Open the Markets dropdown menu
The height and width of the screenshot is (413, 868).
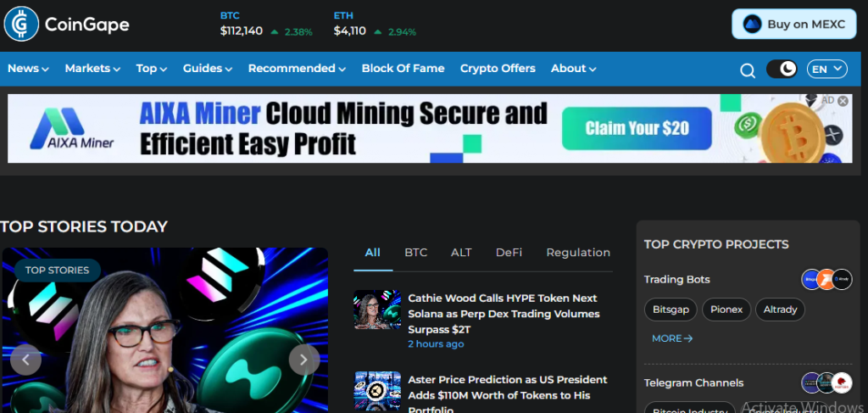[92, 69]
